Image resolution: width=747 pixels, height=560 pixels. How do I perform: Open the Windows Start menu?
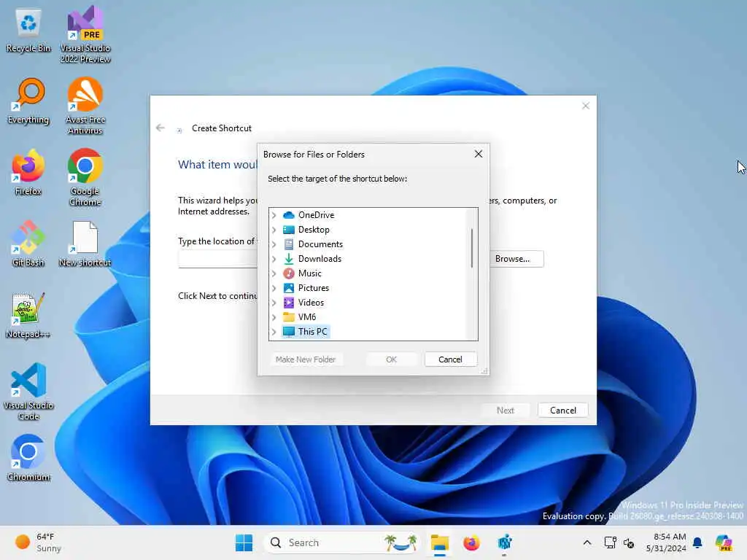pyautogui.click(x=244, y=542)
